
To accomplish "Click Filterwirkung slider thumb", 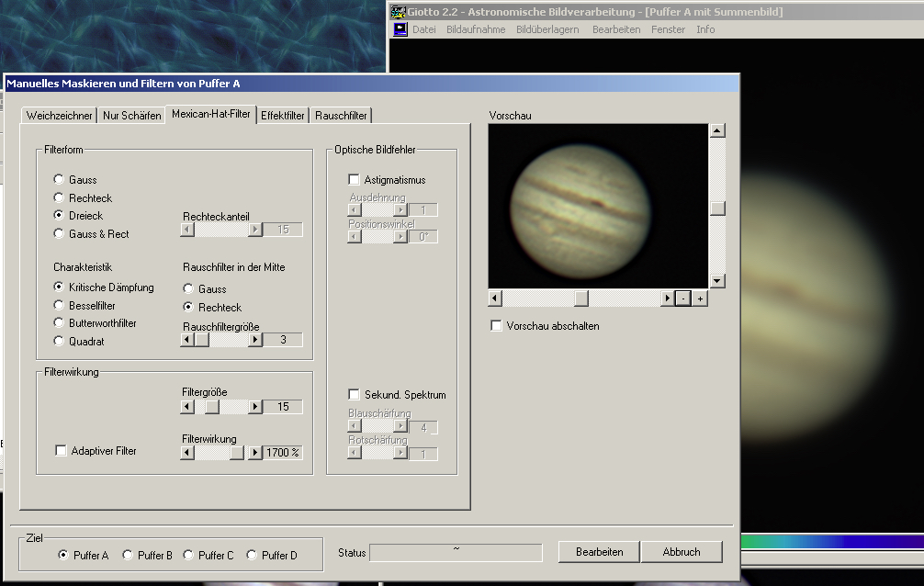I will pyautogui.click(x=237, y=453).
